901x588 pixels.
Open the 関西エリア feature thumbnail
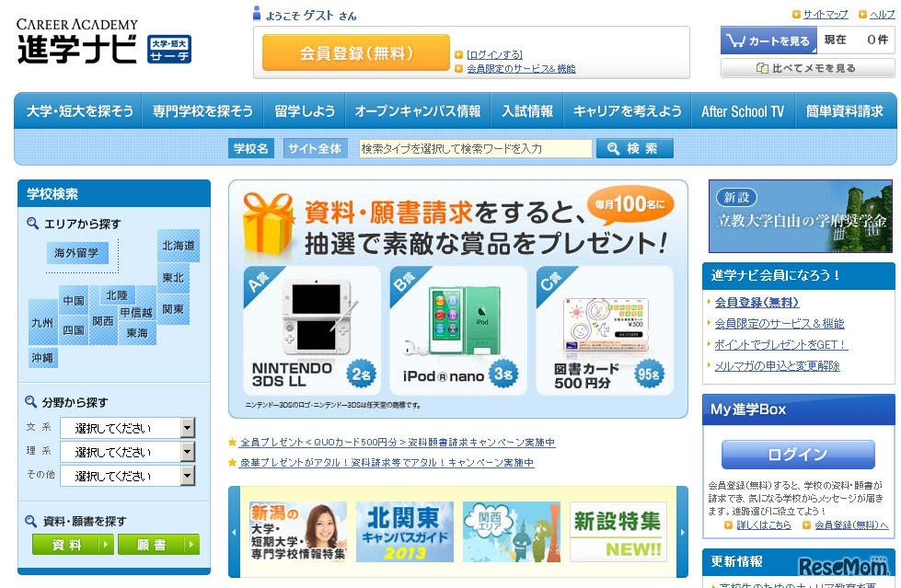coord(512,532)
